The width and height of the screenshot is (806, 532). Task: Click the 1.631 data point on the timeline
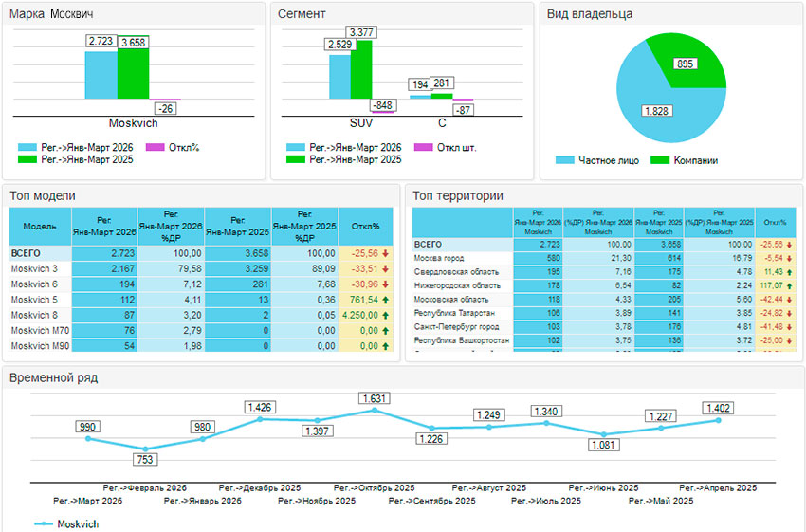pyautogui.click(x=374, y=411)
